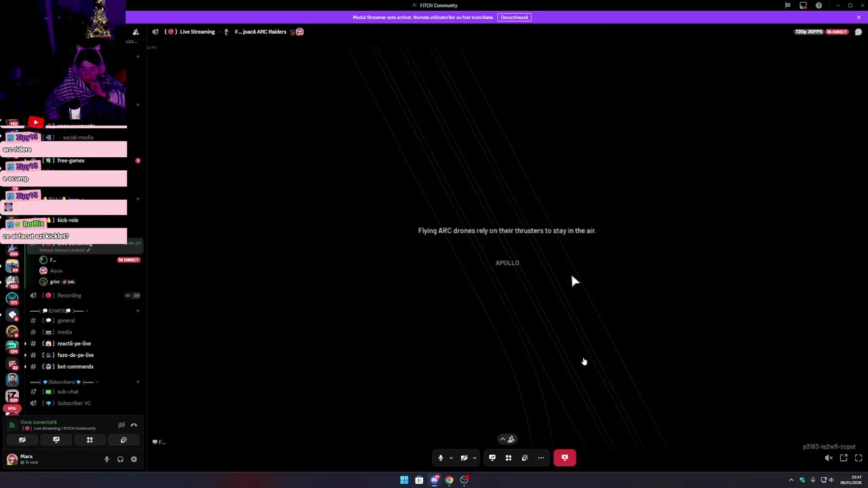This screenshot has height=488, width=868.
Task: Click IN DIRECT badge next to streaming user
Action: [x=128, y=260]
